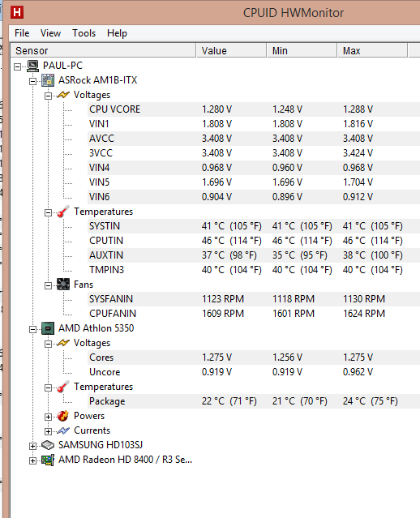Click the AMD Athlon 5350 chip icon
This screenshot has height=518, width=420.
[x=48, y=328]
